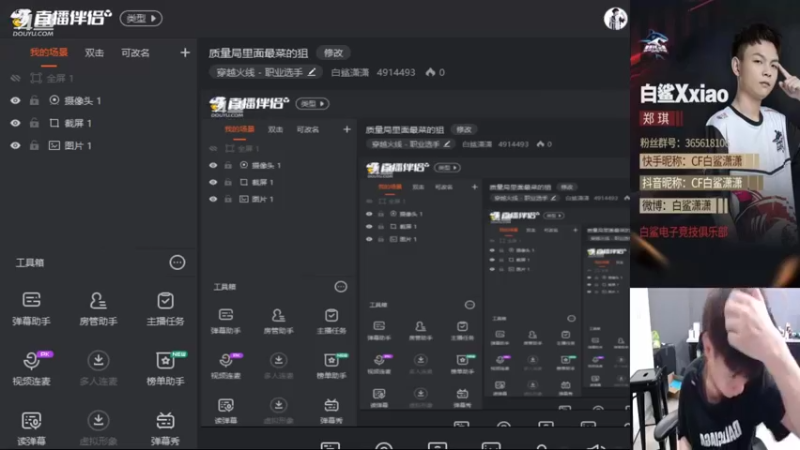Click streamer name 白鲨潇潇
800x450 pixels.
tap(349, 72)
